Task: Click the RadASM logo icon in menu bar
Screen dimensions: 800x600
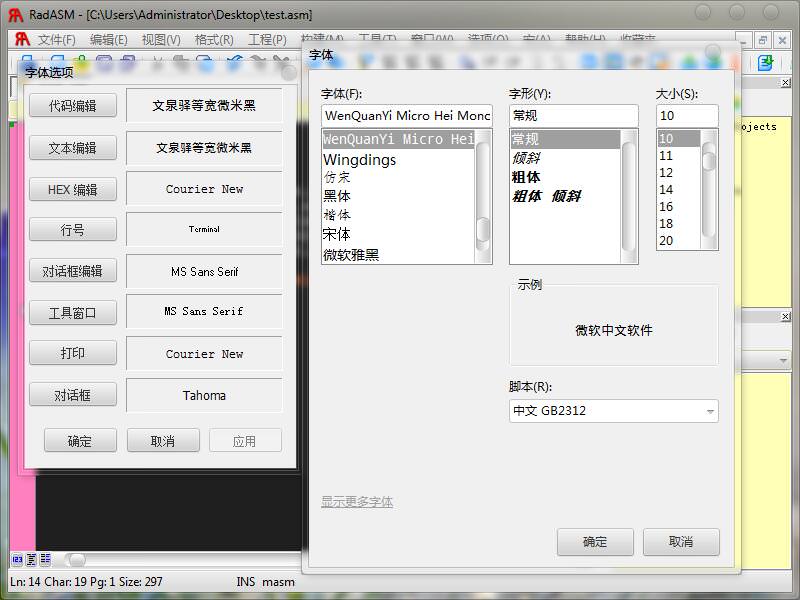Action: (x=22, y=39)
